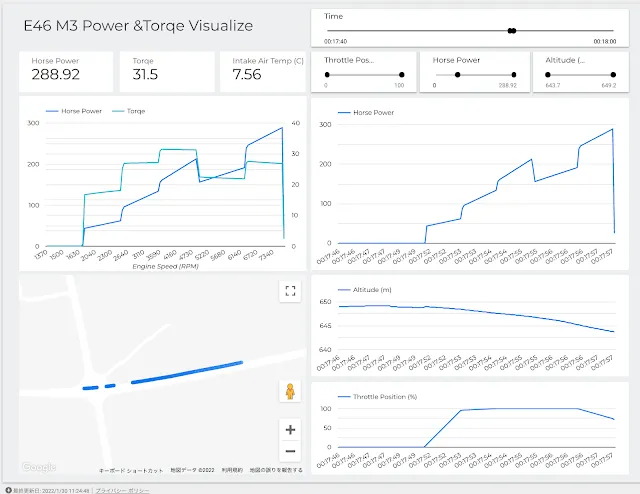640x494 pixels.
Task: Report a map error link
Action: click(276, 470)
